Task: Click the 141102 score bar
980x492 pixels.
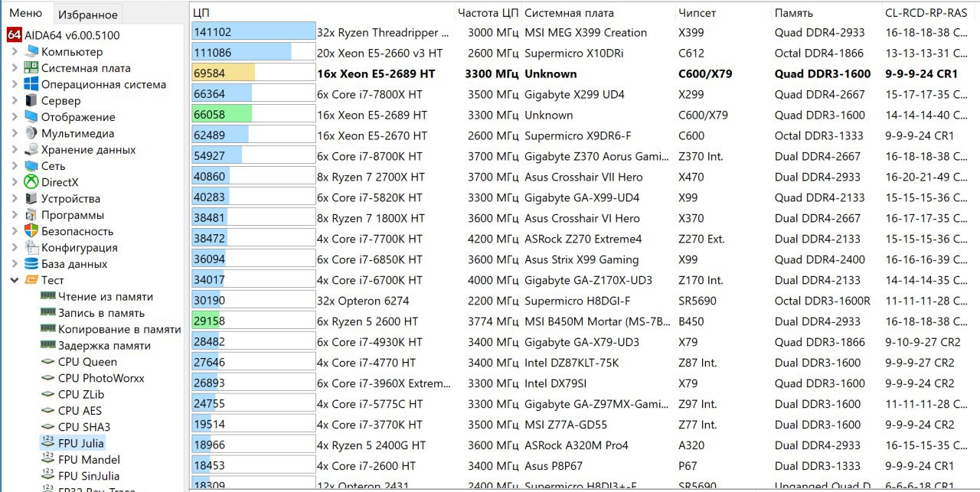Action: tap(253, 33)
